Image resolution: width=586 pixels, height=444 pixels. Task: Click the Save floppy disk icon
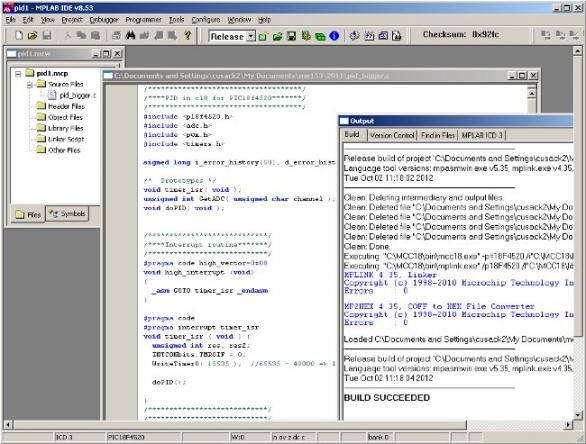(47, 36)
